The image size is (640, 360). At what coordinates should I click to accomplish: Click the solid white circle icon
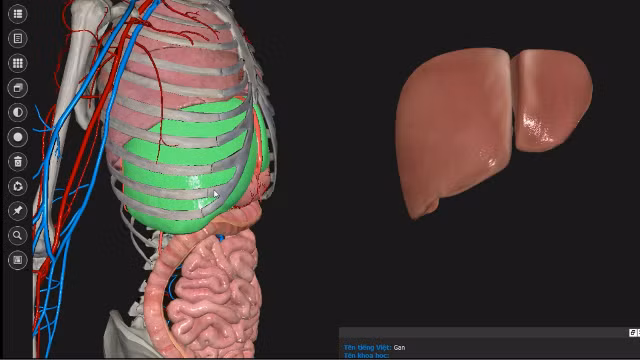[x=18, y=137]
